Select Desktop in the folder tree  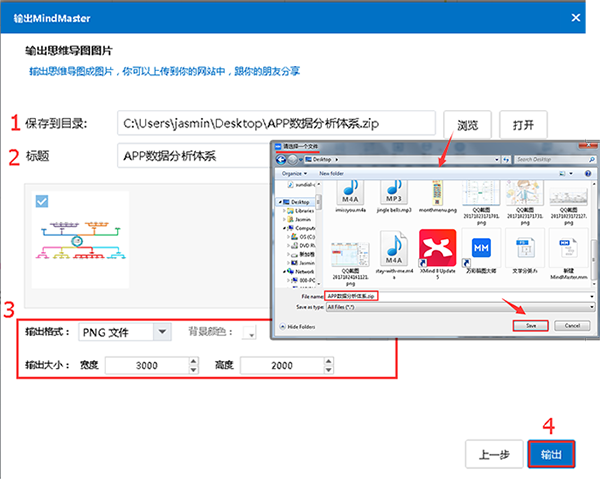click(x=303, y=201)
